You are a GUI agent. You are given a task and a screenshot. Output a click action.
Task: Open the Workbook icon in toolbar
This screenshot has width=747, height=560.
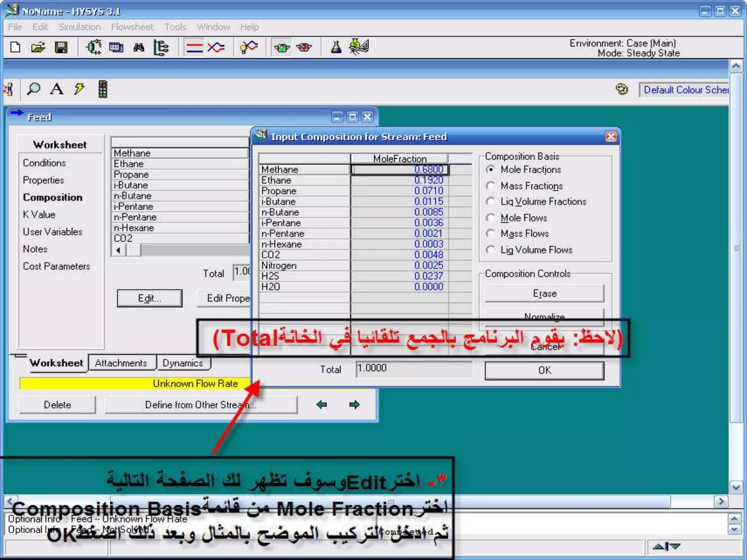coord(116,47)
